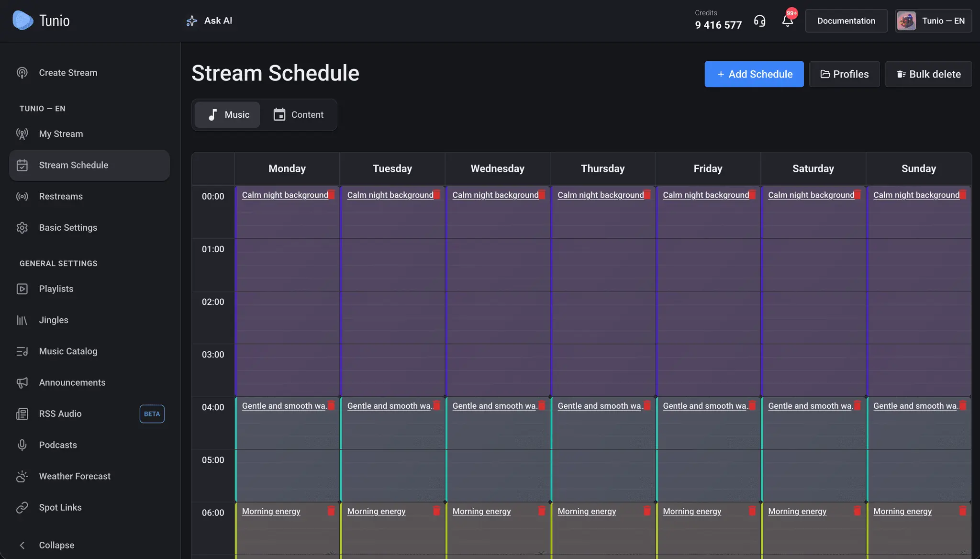Click the 03:00 time label
Screen dimensions: 980x559
[x=213, y=355]
